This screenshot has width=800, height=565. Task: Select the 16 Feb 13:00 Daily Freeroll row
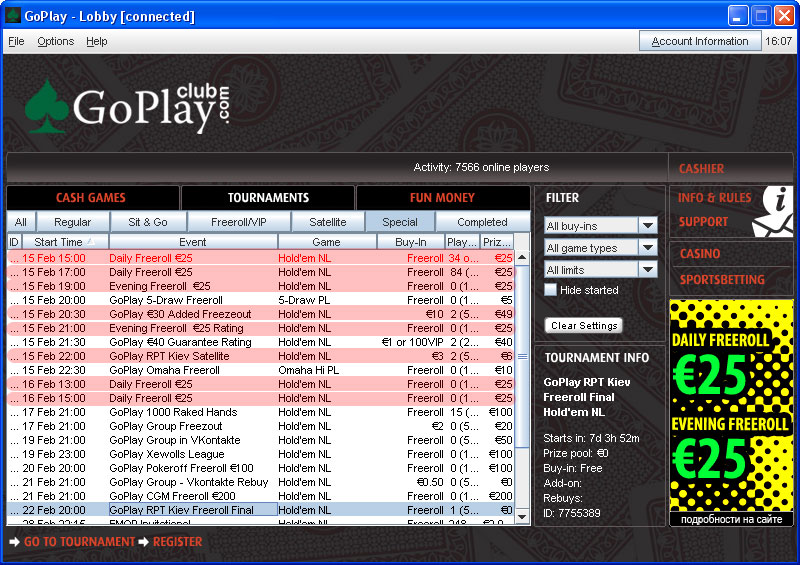tap(260, 384)
